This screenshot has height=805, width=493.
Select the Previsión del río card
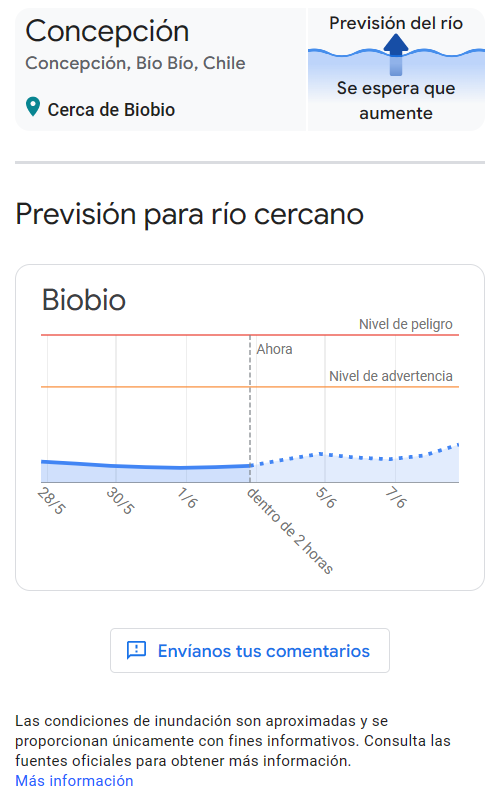(396, 69)
